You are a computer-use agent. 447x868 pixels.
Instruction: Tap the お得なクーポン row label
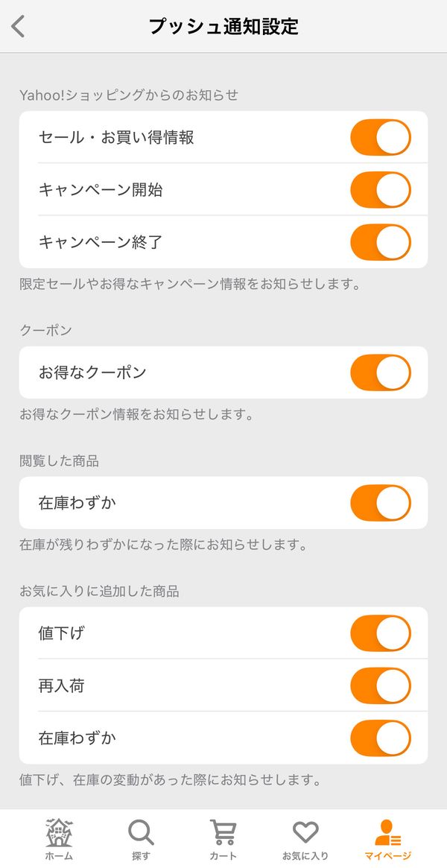click(92, 373)
